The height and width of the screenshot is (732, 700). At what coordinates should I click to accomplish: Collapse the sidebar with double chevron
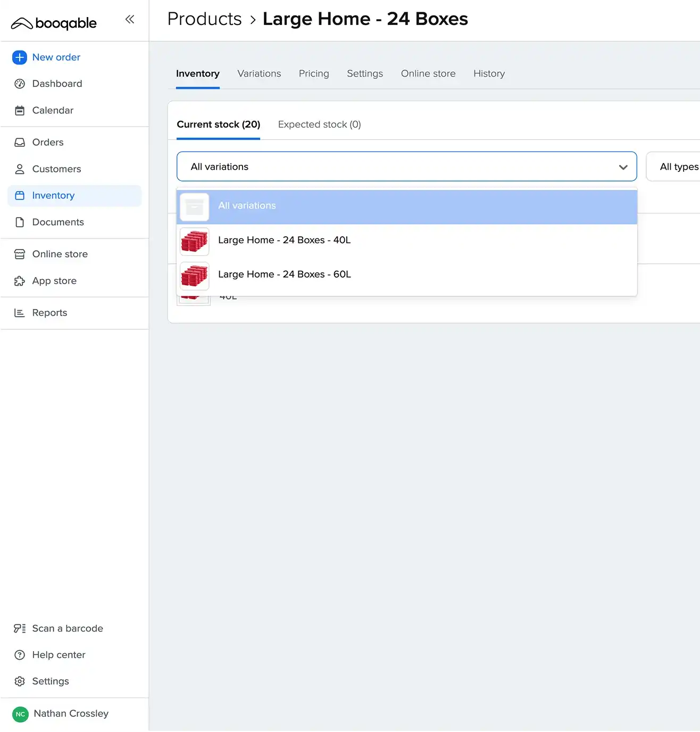pos(130,20)
